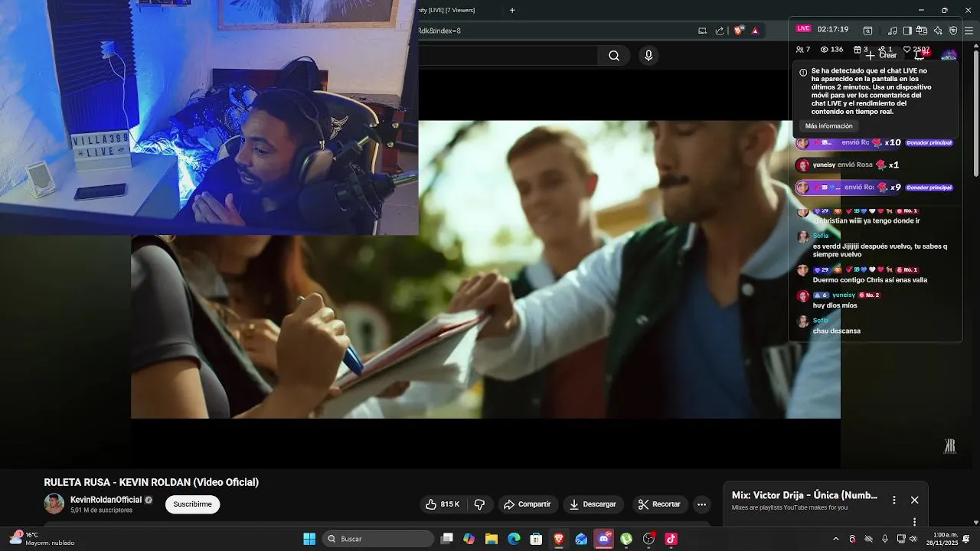Toggle the browser sidebar panel icon
This screenshot has width=980, height=551.
point(907,31)
